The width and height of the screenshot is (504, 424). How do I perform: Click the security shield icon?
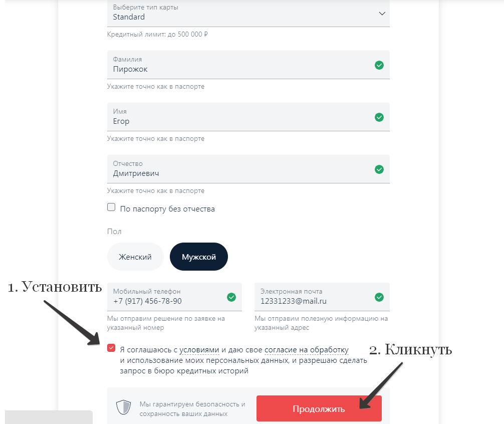(123, 407)
